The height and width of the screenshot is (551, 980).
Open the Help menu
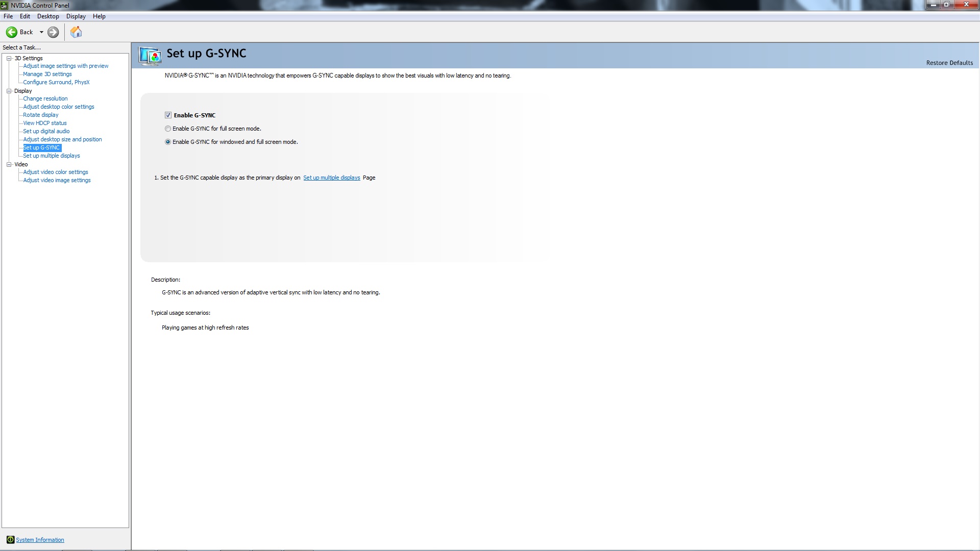pos(99,16)
